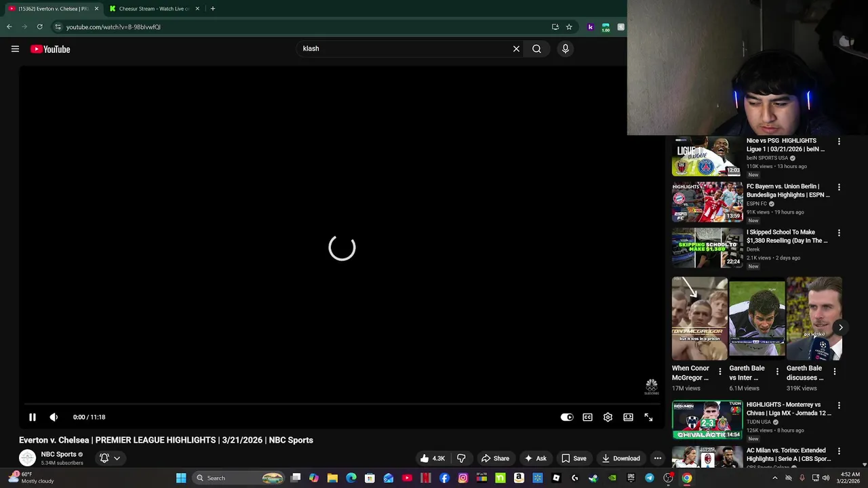View site information icon in address bar
This screenshot has height=488, width=868.
58,27
